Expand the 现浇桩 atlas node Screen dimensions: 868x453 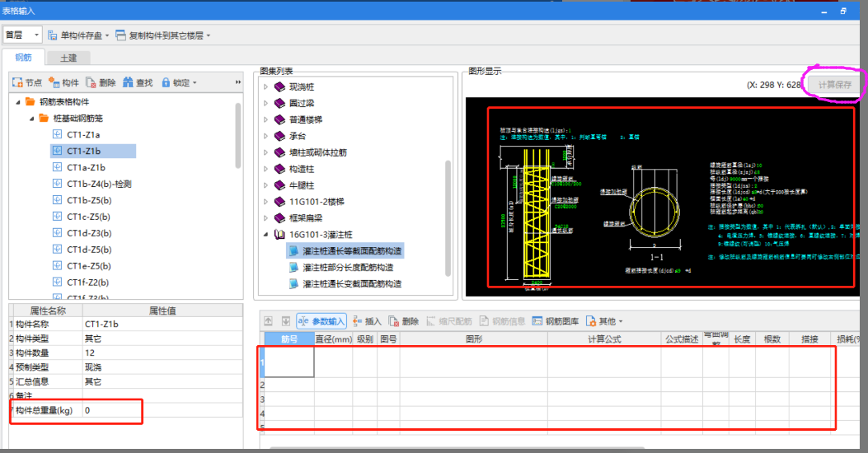tap(265, 86)
